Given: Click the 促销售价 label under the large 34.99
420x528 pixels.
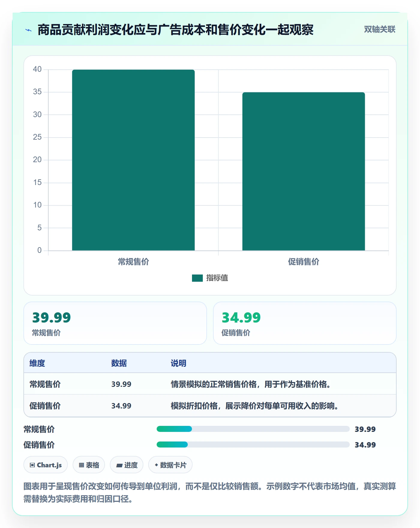Looking at the screenshot, I should (236, 333).
